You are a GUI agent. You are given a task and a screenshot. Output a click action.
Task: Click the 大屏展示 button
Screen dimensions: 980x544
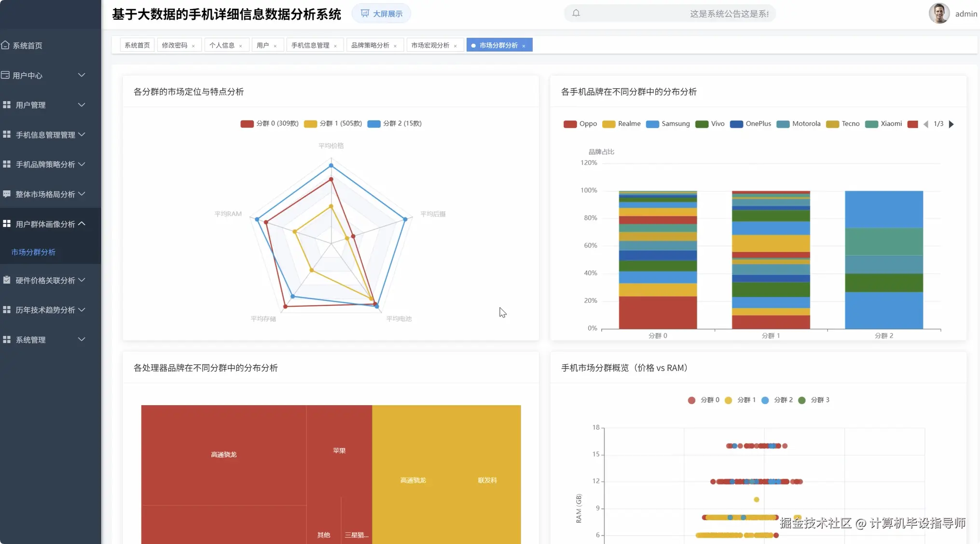[381, 14]
